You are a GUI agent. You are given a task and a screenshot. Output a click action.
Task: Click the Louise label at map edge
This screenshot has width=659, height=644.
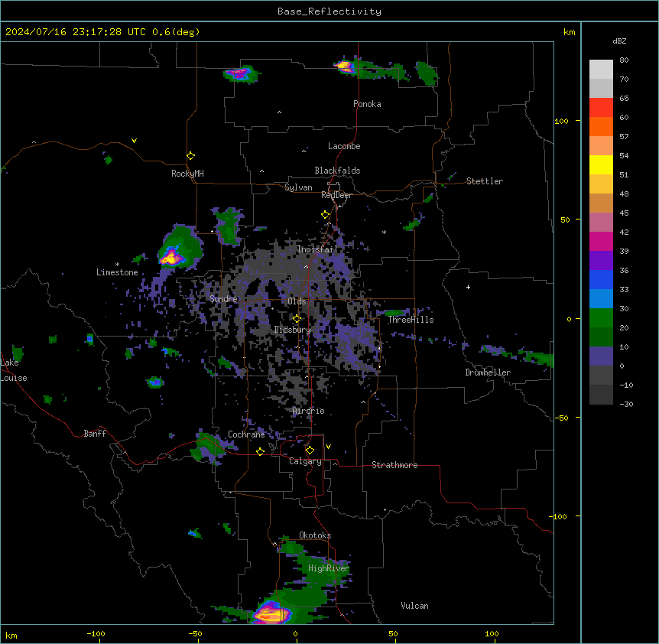click(x=14, y=378)
